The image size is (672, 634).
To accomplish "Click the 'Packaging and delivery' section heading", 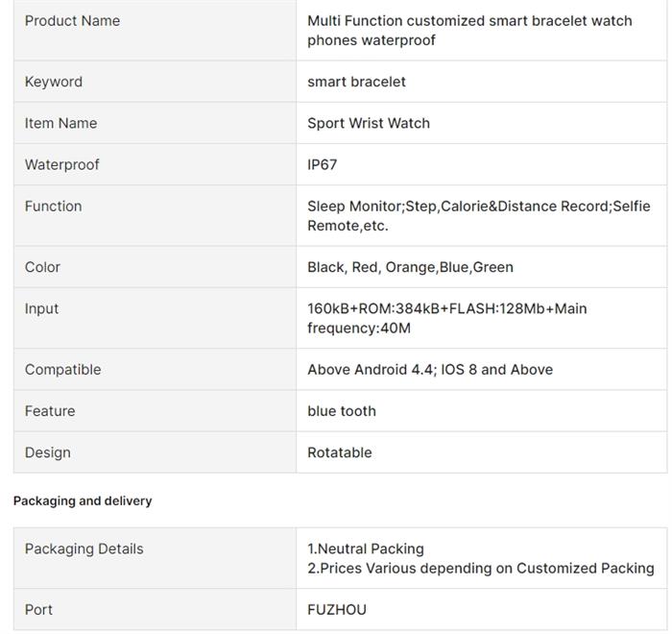I will coord(83,500).
